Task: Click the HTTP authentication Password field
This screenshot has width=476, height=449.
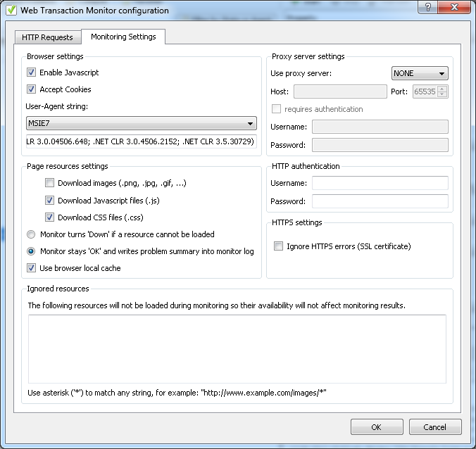Action: pyautogui.click(x=380, y=201)
